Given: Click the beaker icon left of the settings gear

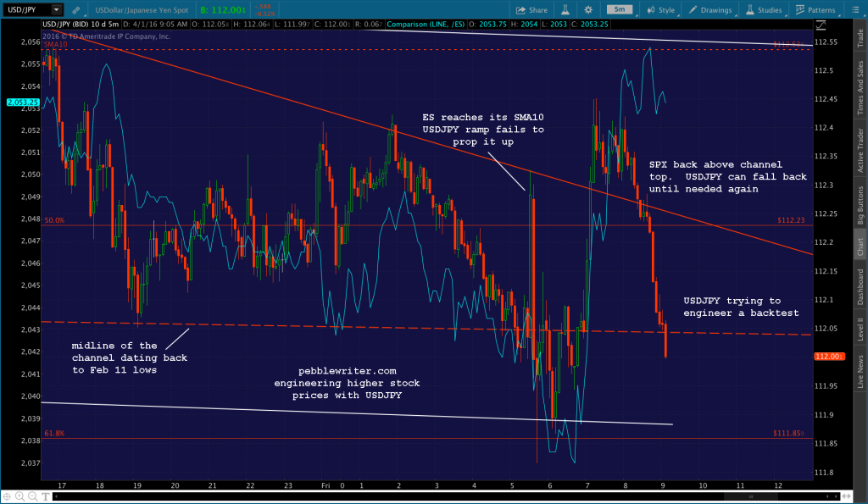Looking at the screenshot, I should (x=566, y=8).
